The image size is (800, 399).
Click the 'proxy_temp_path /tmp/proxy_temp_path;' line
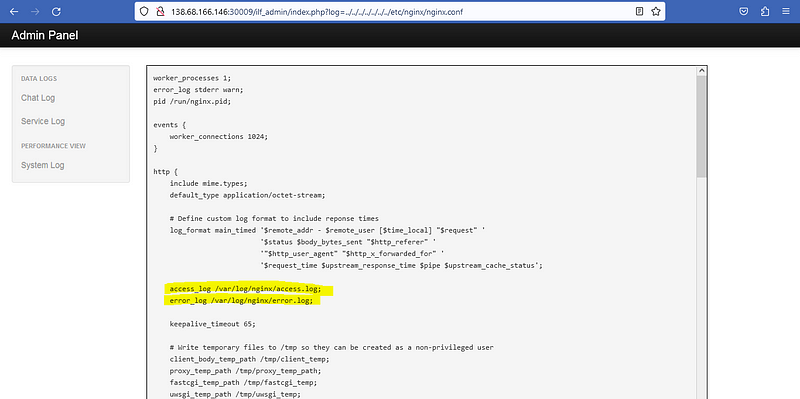[245, 371]
